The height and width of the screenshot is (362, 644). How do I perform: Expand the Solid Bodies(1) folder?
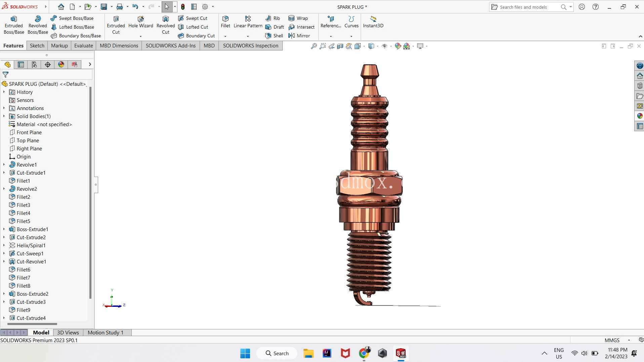click(x=4, y=116)
